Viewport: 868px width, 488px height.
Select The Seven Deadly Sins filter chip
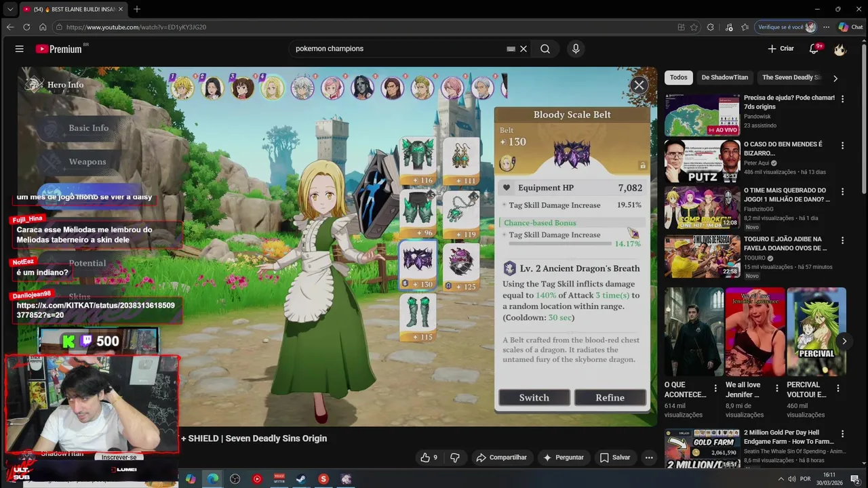tap(791, 77)
